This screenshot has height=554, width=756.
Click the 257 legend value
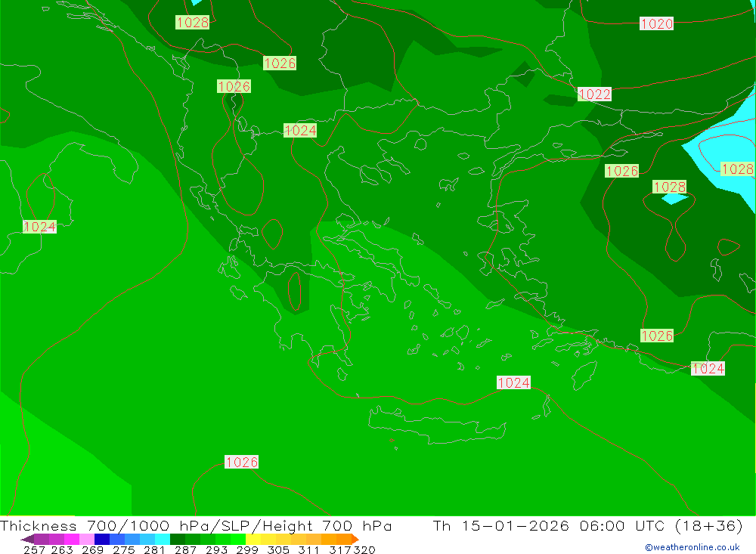[x=34, y=549]
